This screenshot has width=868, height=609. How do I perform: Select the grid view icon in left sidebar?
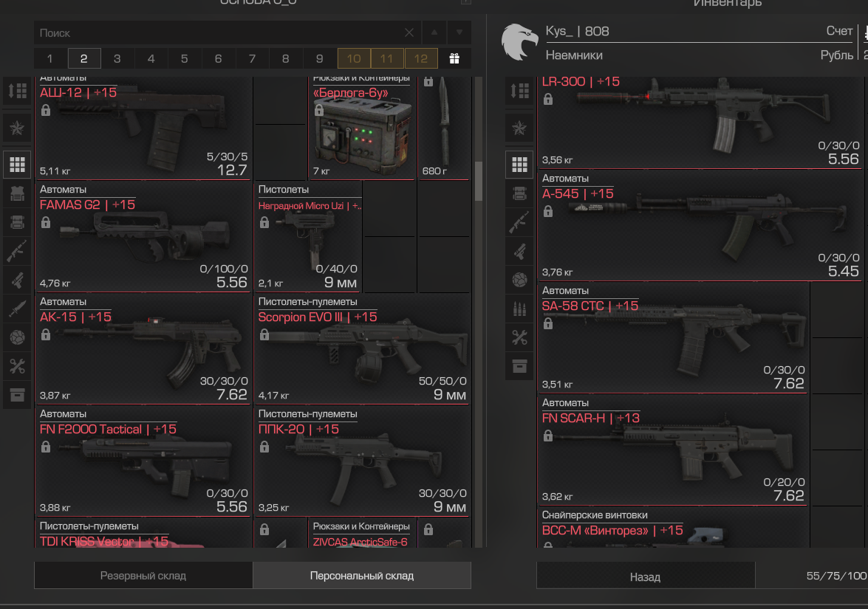coord(17,165)
